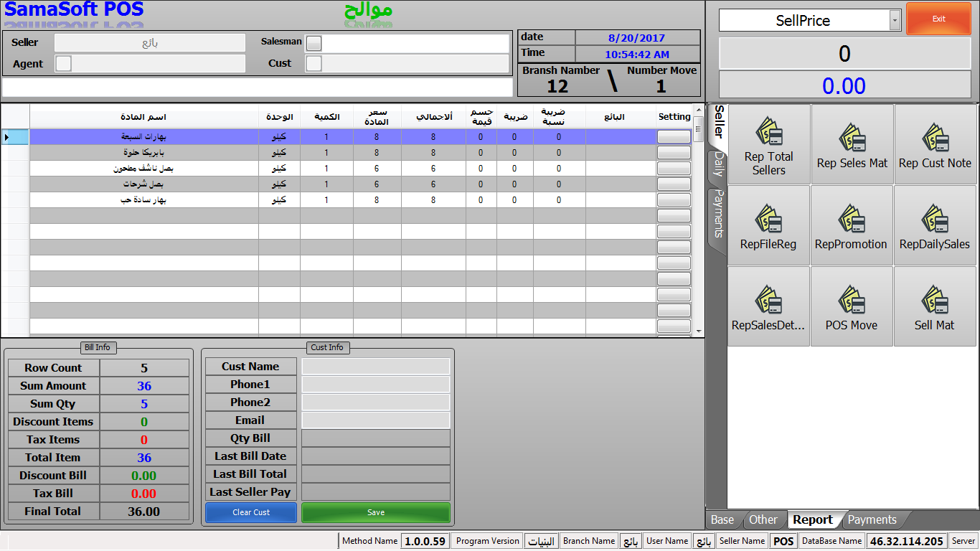Click the green Save button
980x551 pixels.
tap(376, 512)
